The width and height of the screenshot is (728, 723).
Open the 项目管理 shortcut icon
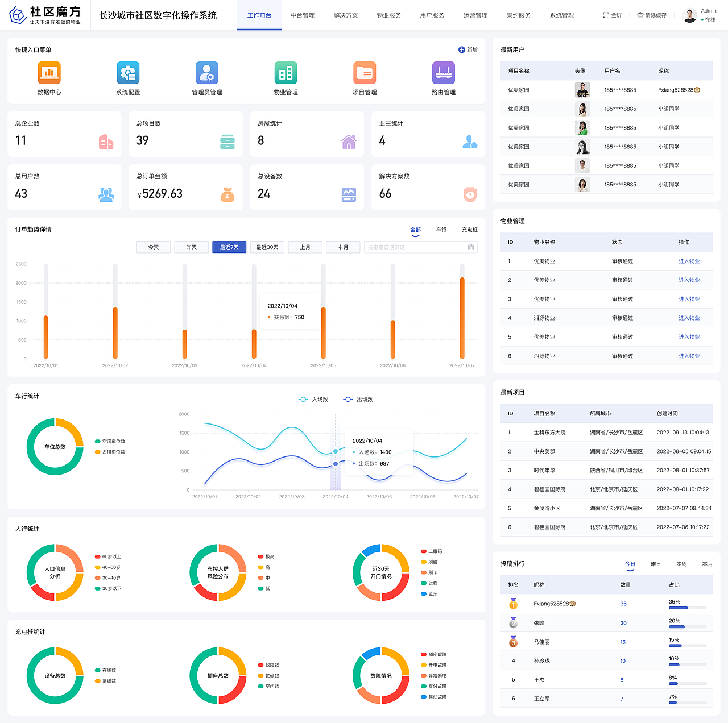coord(365,73)
